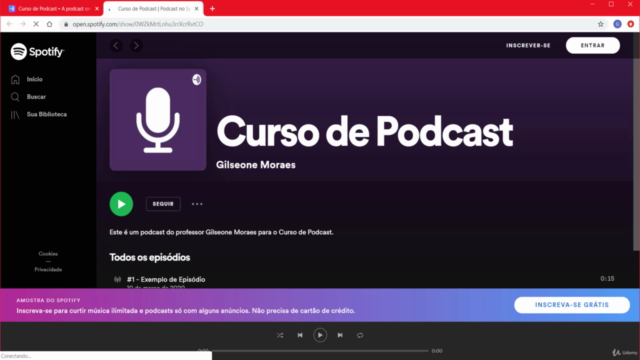Open Sua Biblioteca in sidebar
This screenshot has width=640, height=360.
(x=39, y=114)
